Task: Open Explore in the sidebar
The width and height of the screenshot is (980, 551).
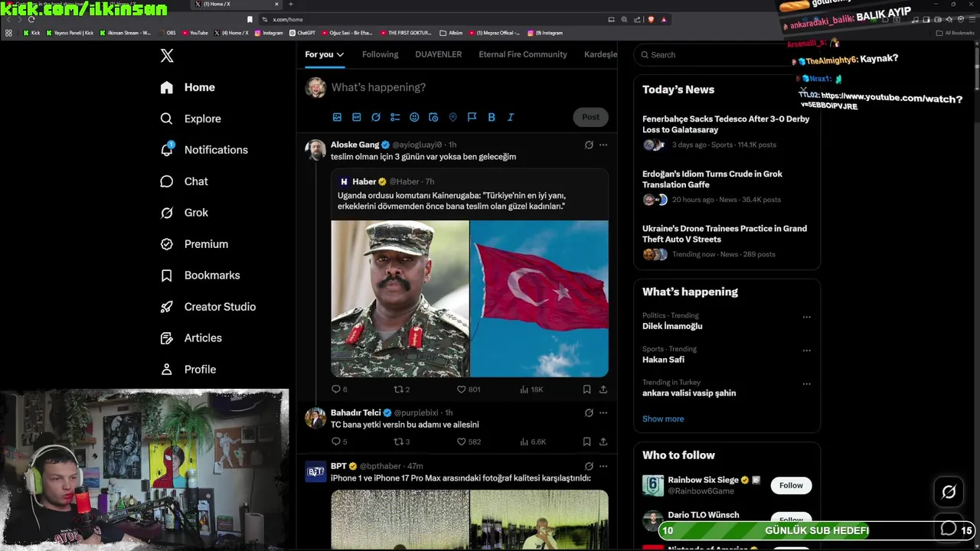Action: (x=191, y=119)
